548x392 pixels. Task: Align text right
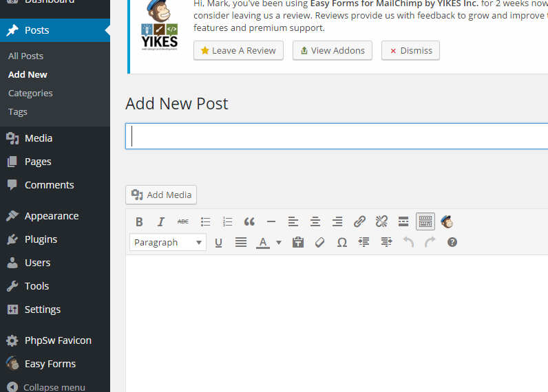click(337, 221)
